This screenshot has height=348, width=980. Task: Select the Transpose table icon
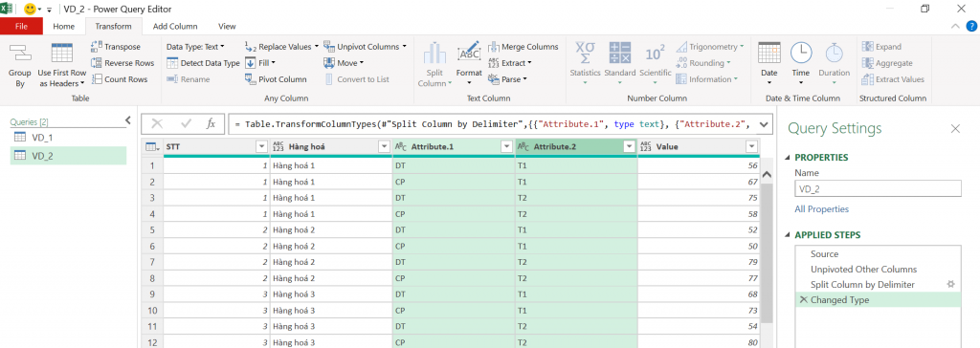click(x=97, y=46)
